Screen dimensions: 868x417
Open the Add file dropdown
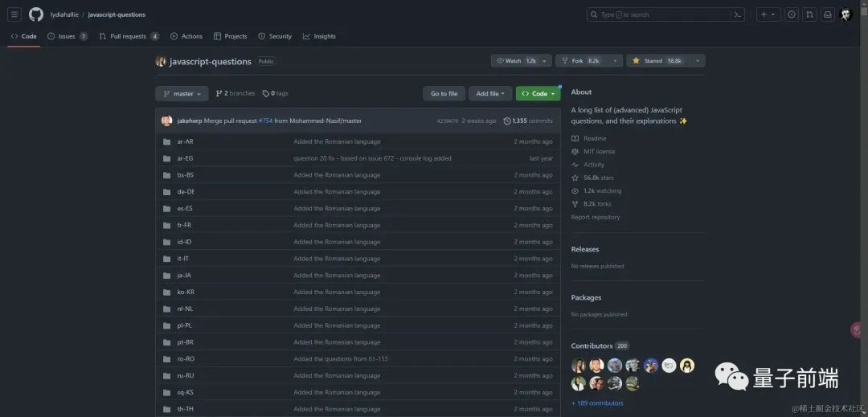(x=490, y=94)
